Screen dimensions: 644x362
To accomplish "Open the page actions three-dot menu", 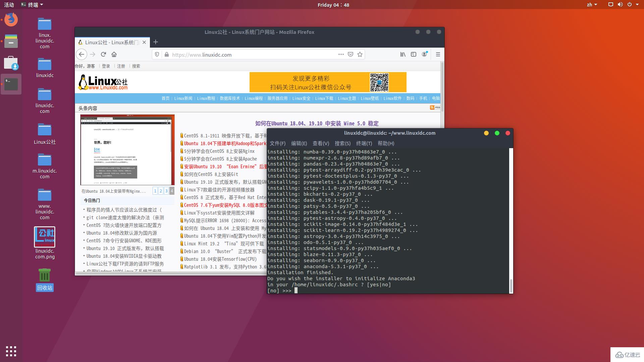I will [341, 54].
